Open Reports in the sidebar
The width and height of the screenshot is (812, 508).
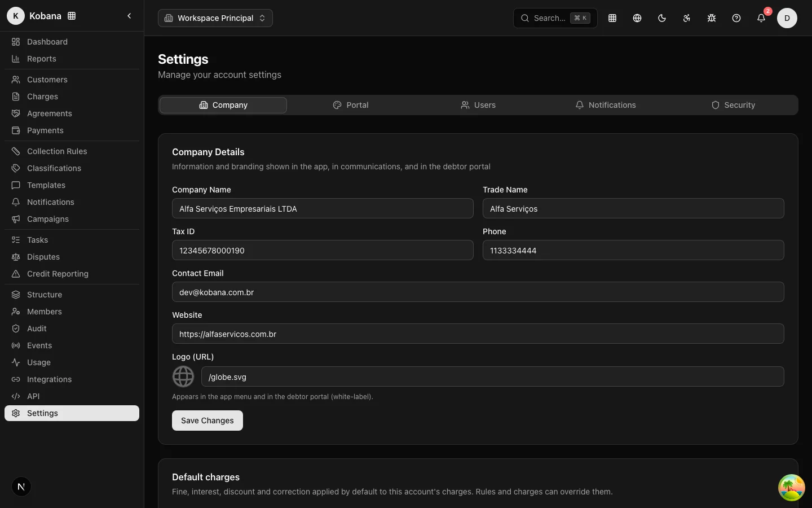(x=72, y=59)
